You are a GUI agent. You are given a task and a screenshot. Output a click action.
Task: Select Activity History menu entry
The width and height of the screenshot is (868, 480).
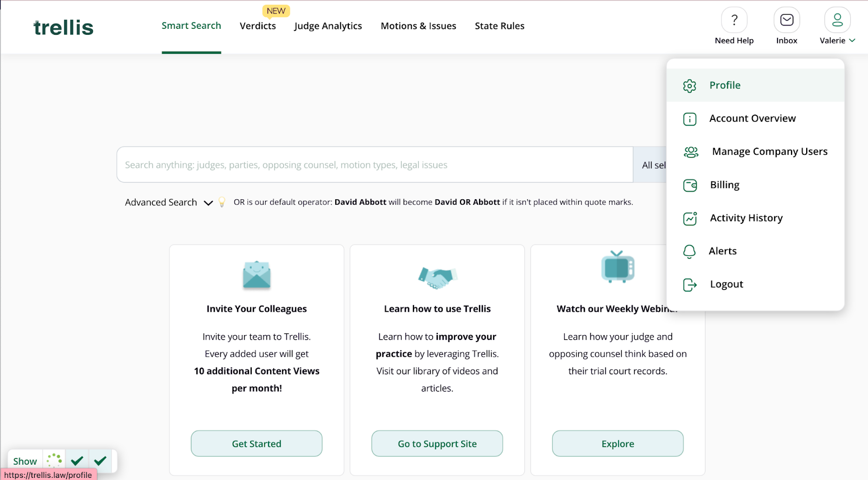pos(755,218)
